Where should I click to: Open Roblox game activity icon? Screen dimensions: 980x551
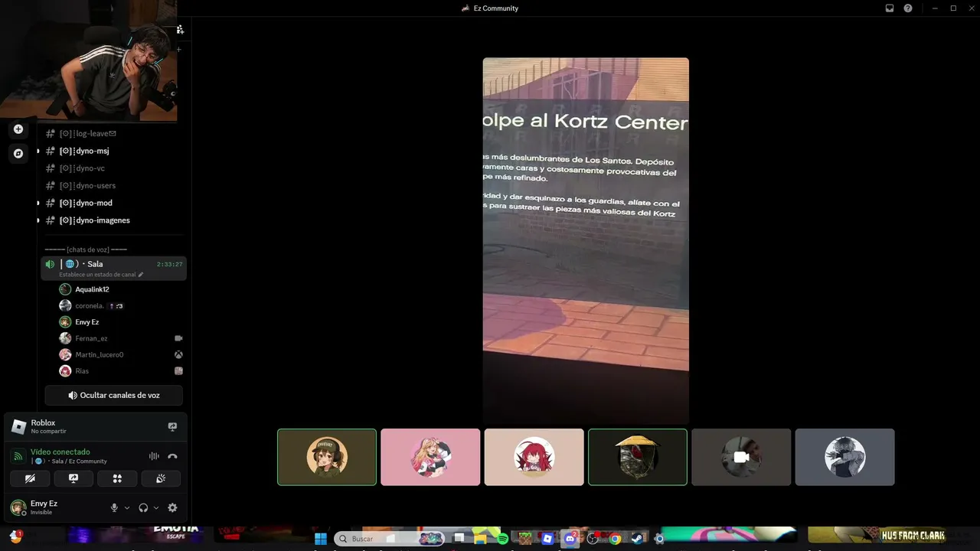tap(19, 426)
